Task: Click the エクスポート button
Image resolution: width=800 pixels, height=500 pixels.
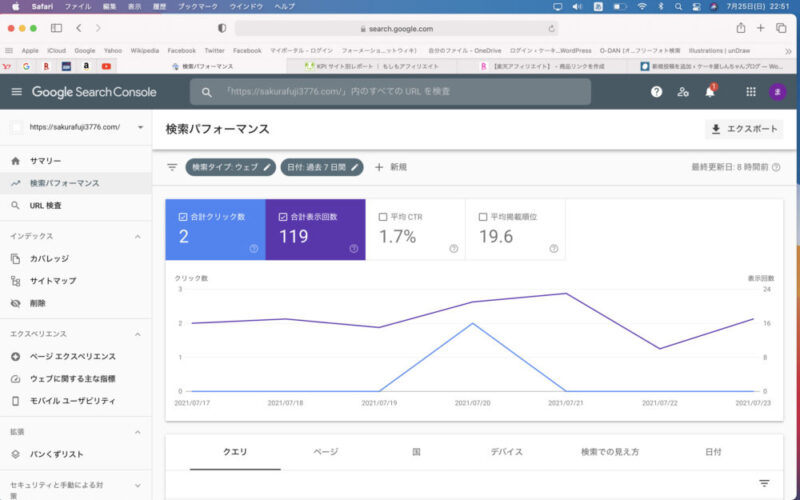Action: pos(744,129)
